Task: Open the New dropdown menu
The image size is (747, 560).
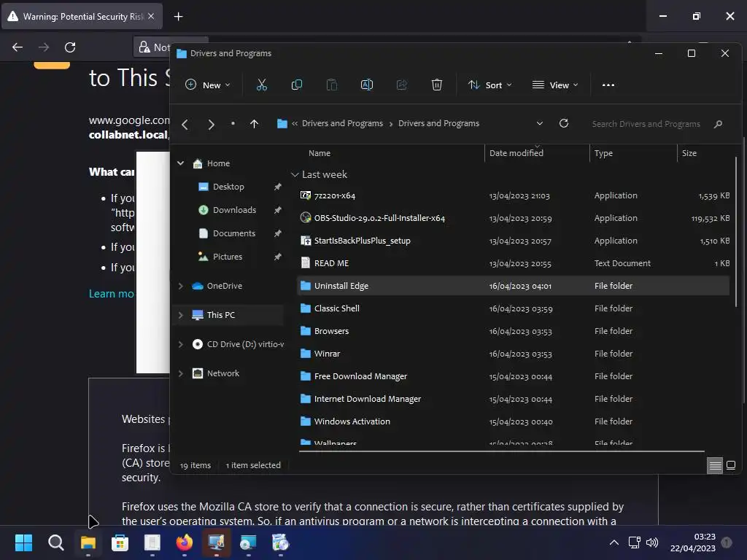Action: [208, 85]
